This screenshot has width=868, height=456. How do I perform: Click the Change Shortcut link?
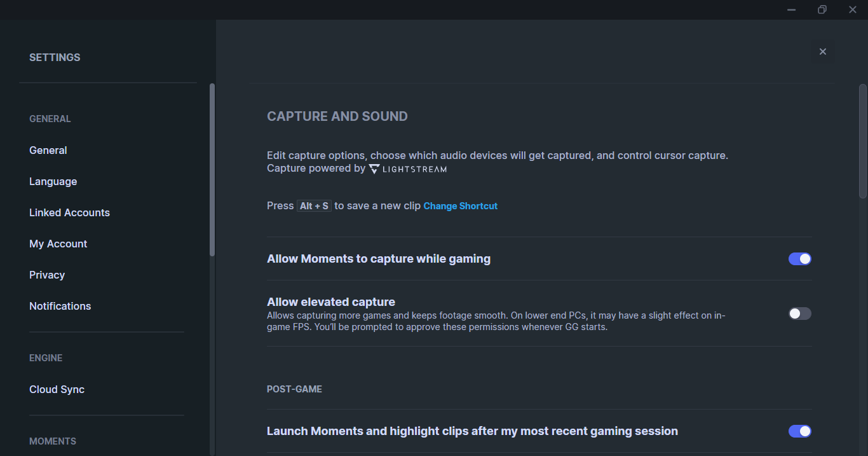[x=460, y=206]
